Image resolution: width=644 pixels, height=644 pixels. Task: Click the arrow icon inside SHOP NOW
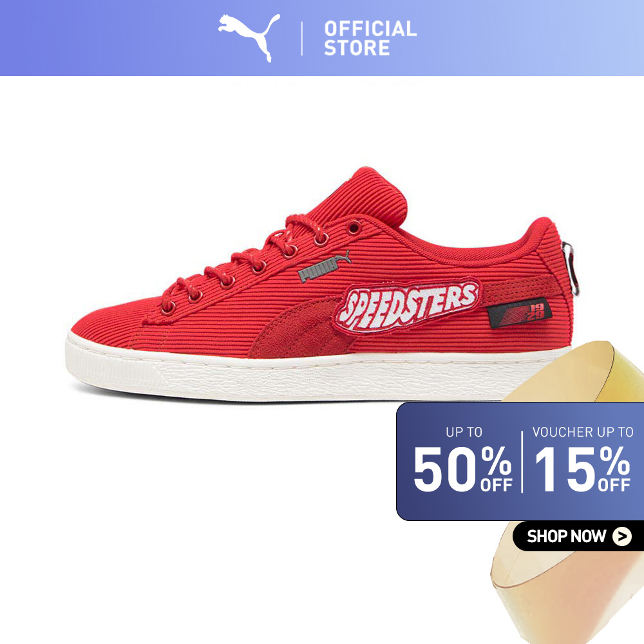click(x=622, y=536)
